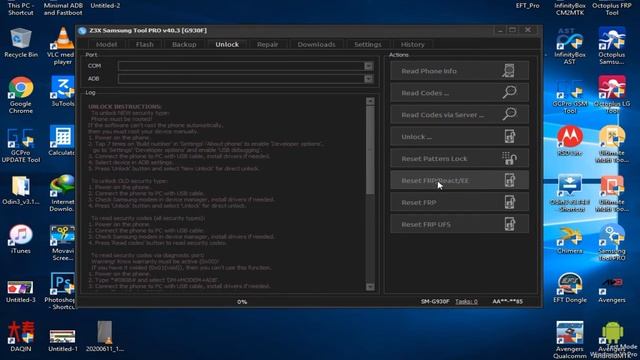Viewport: 640px width, 360px height.
Task: Open the Untitled-1 desktop file
Action: pos(62,340)
